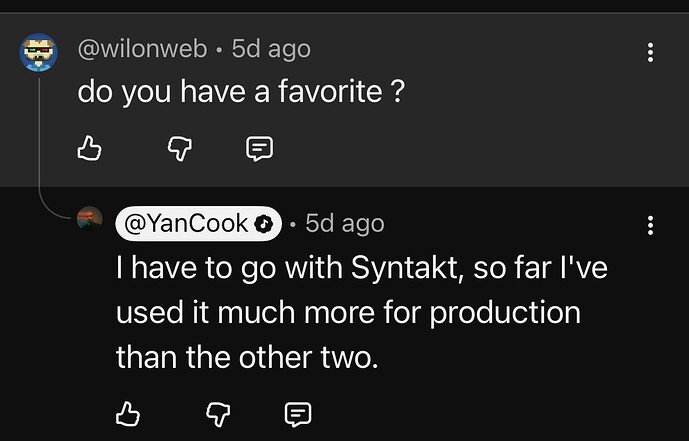Image resolution: width=689 pixels, height=441 pixels.
Task: Click the music note artist badge next to YanCook
Action: (263, 224)
